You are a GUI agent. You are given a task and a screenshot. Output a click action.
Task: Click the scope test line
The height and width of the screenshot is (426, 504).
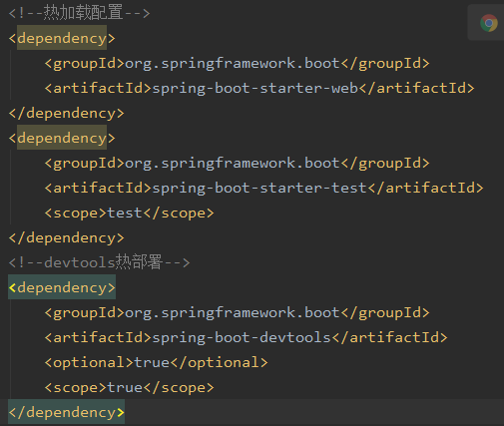pyautogui.click(x=129, y=213)
